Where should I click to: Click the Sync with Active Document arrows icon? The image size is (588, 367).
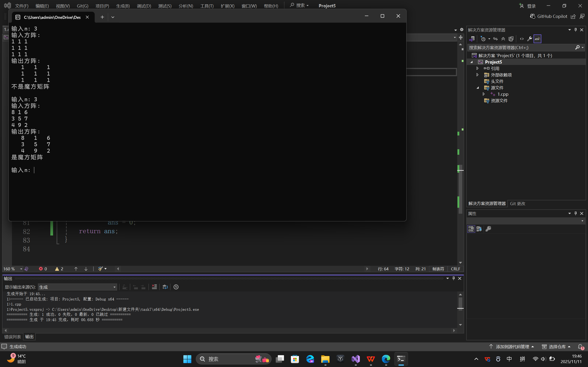click(495, 39)
